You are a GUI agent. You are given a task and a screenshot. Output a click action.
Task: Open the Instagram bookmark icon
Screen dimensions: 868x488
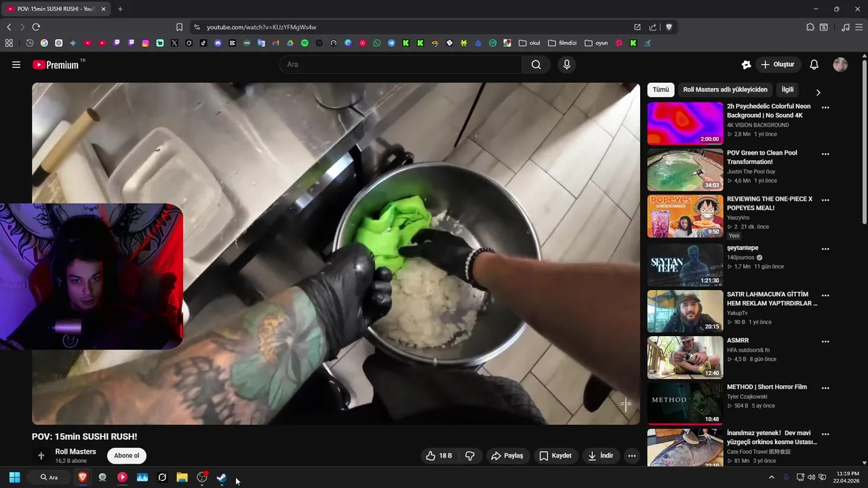145,43
